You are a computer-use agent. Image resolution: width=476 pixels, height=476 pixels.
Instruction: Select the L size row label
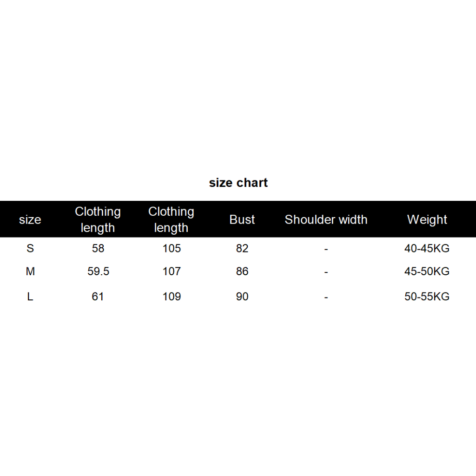tap(30, 297)
